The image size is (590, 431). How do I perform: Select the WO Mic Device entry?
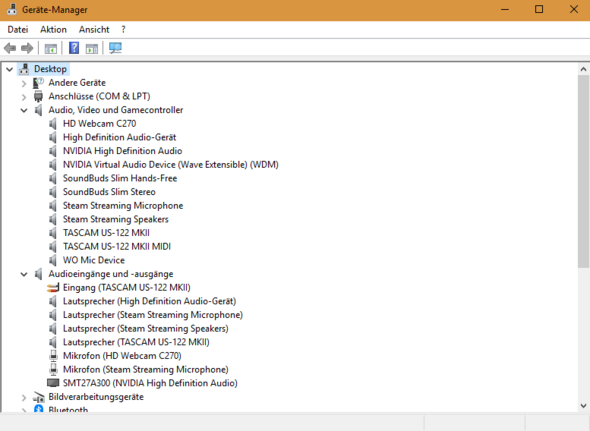[94, 260]
